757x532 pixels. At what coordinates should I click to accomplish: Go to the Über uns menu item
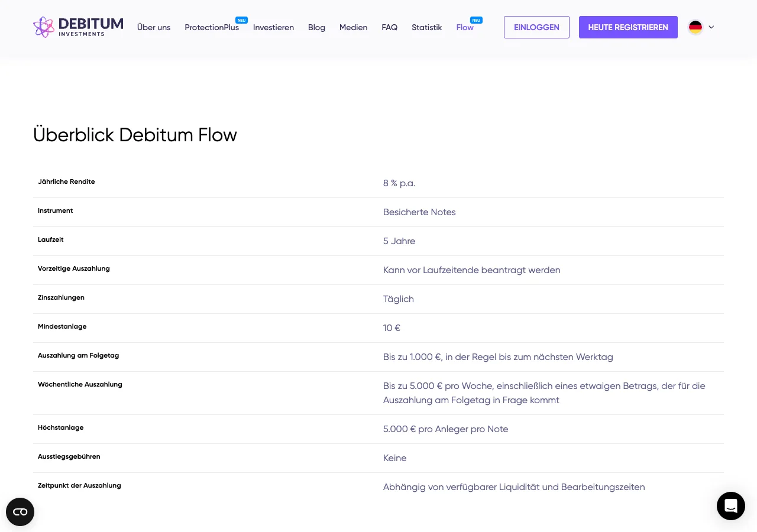154,27
